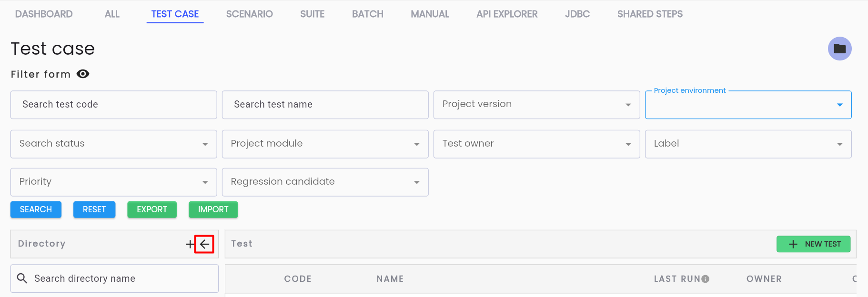Open the Project version dropdown
Viewport: 868px width, 297px height.
coord(536,105)
